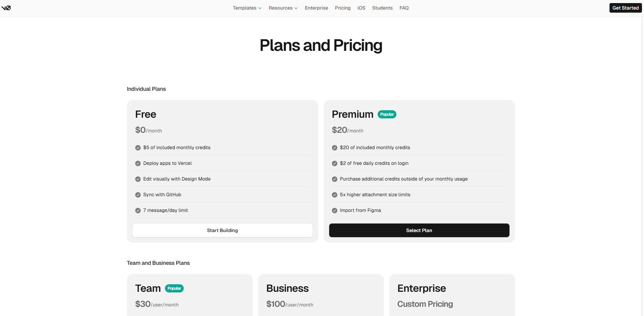This screenshot has width=644, height=316.
Task: Click checkmark beside $2 of free daily credits
Action: (x=335, y=163)
